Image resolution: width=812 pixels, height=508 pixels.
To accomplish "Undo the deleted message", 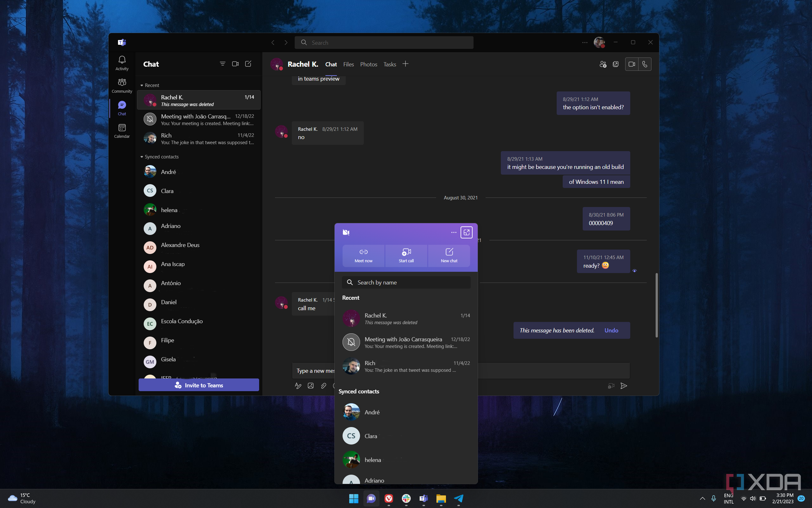I will point(611,330).
